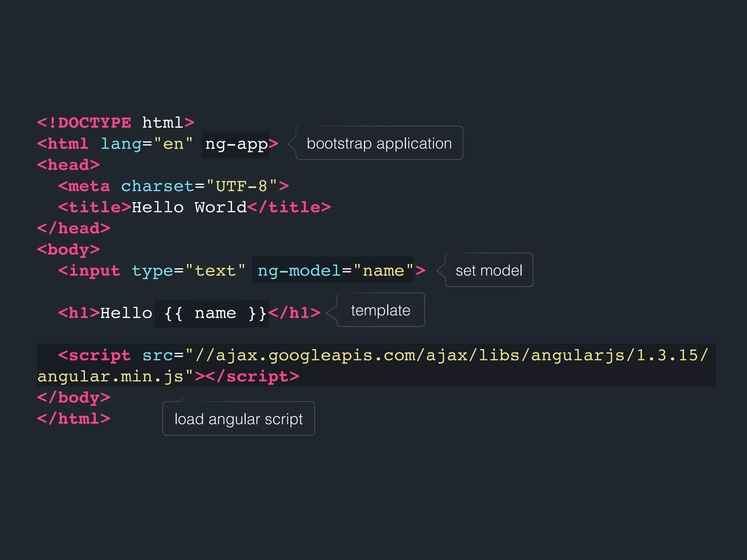Click the 'load angular script' callout
Viewport: 747px width, 560px height.
click(x=239, y=419)
